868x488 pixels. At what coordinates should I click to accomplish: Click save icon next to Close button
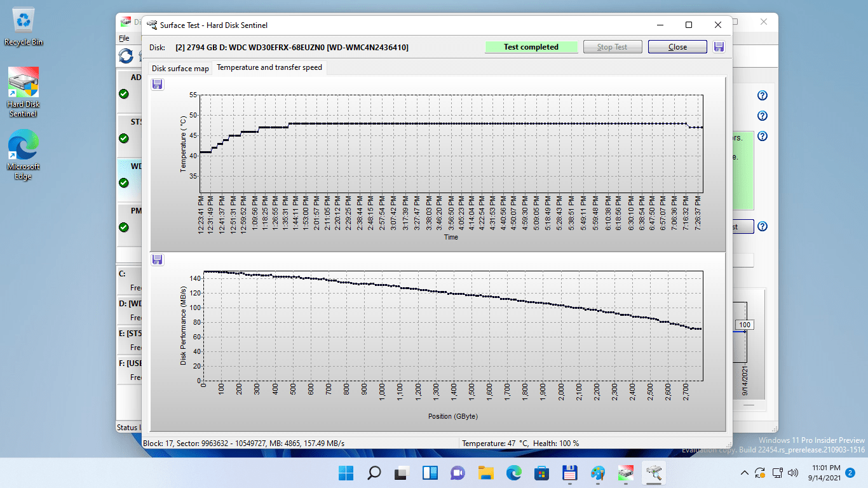click(x=719, y=47)
